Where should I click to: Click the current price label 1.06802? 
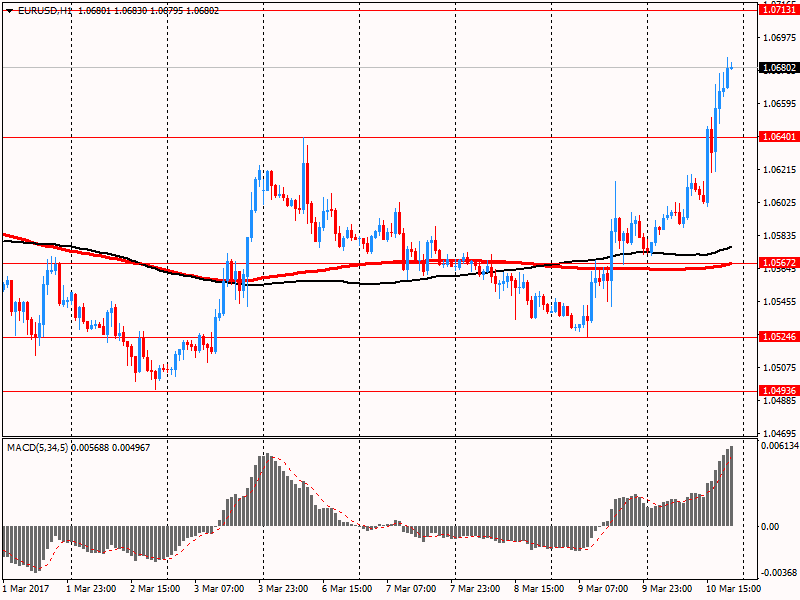(x=778, y=68)
